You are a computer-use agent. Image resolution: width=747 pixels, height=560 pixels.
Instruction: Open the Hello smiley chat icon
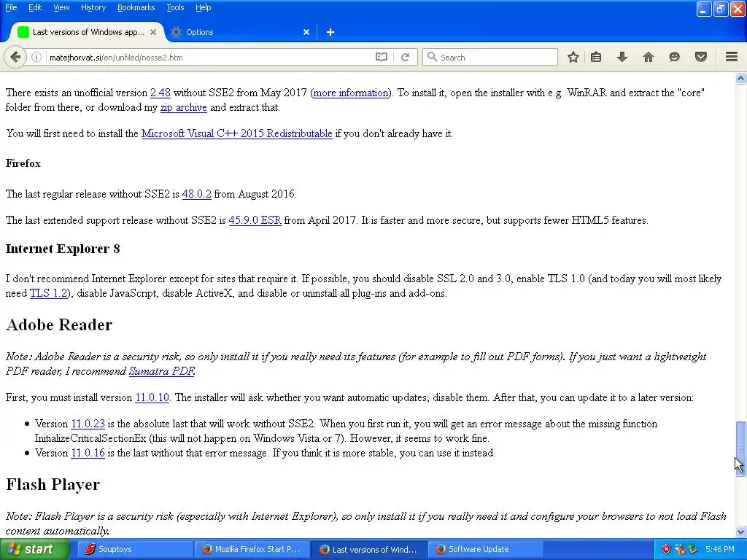[x=674, y=57]
